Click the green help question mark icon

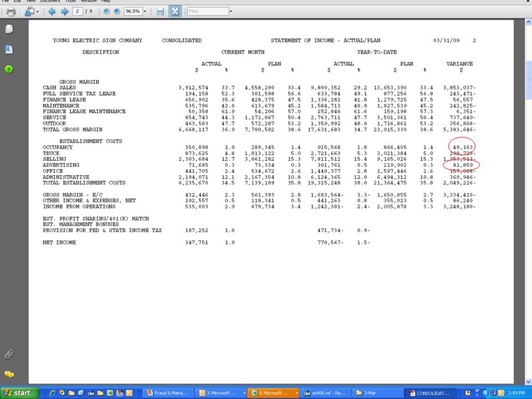(9, 69)
